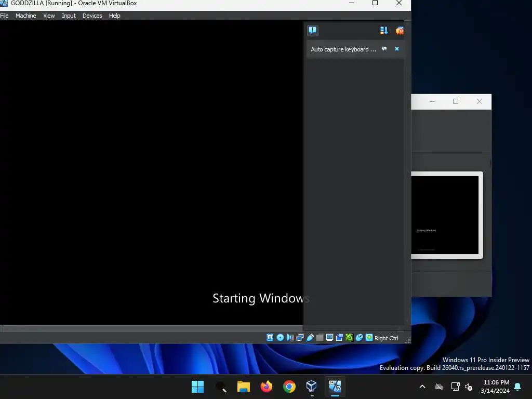Open the Windows Start menu
The height and width of the screenshot is (399, 532).
click(197, 387)
